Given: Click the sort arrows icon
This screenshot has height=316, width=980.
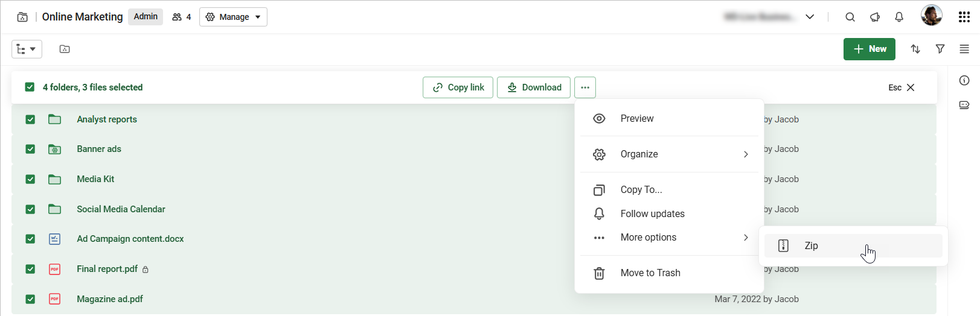Looking at the screenshot, I should [x=915, y=49].
